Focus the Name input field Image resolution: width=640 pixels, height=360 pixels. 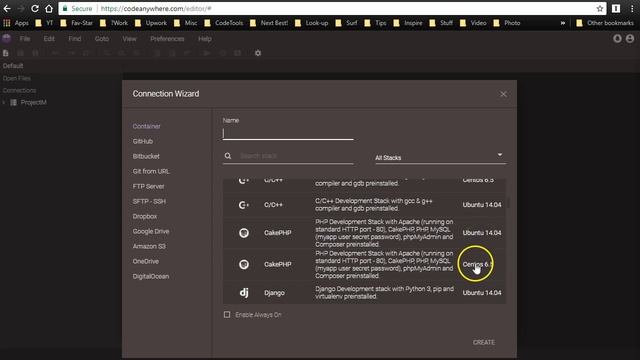(x=288, y=134)
